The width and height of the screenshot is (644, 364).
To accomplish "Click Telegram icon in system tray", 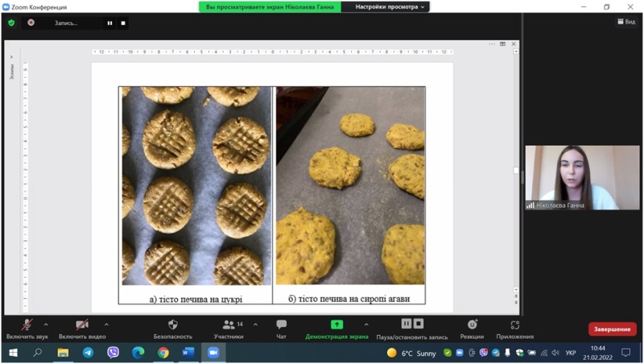I will (x=496, y=353).
